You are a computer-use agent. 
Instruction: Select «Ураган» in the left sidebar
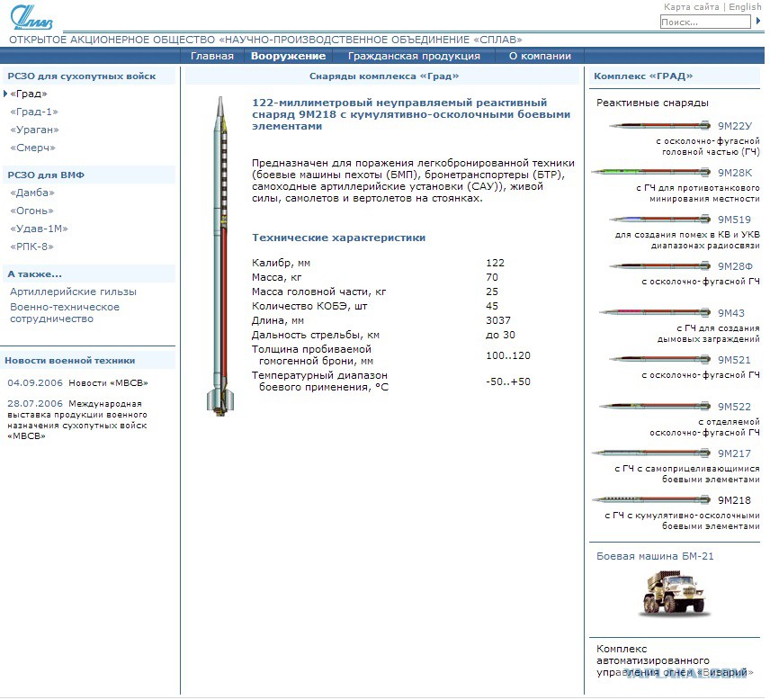(34, 130)
